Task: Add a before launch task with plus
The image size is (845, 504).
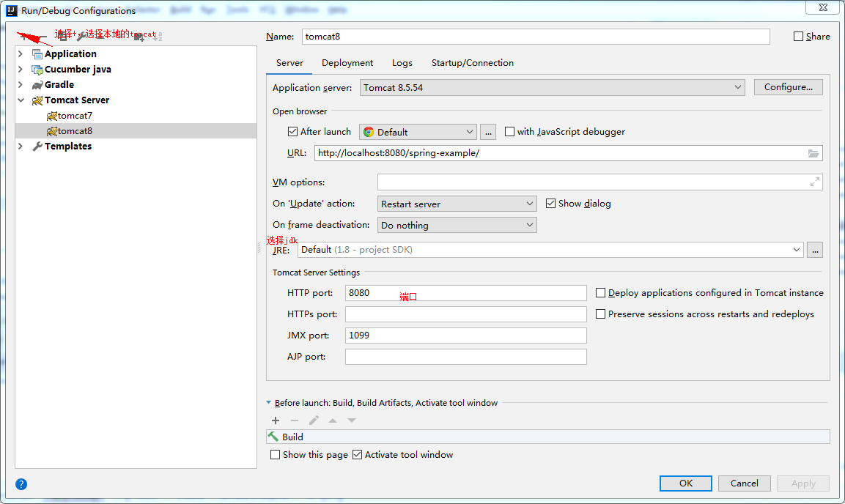Action: [x=276, y=420]
